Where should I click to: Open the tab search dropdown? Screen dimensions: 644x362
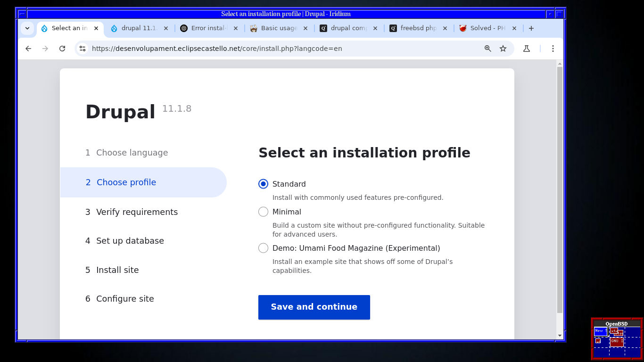(x=27, y=28)
